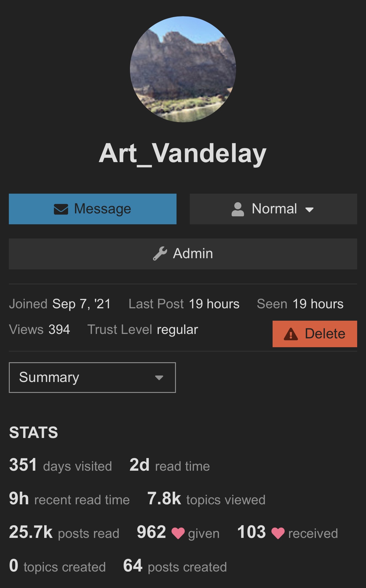Click the heart icon next to received
Image resolution: width=366 pixels, height=588 pixels.
tap(278, 533)
